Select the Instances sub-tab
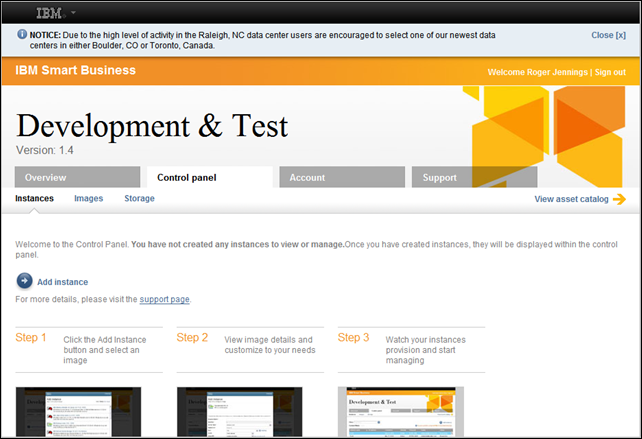 34,198
